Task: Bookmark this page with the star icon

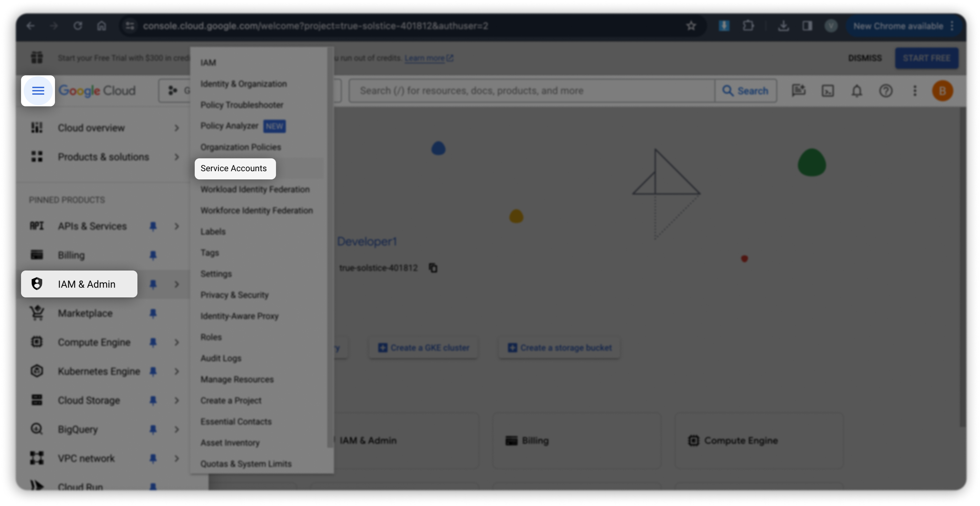Action: click(x=691, y=26)
